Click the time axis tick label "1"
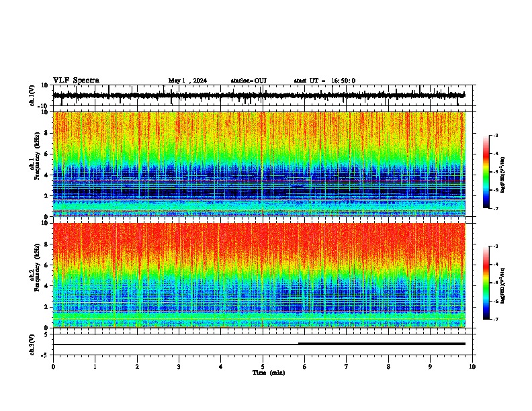Screen dimensions: 532x411 click(x=95, y=367)
